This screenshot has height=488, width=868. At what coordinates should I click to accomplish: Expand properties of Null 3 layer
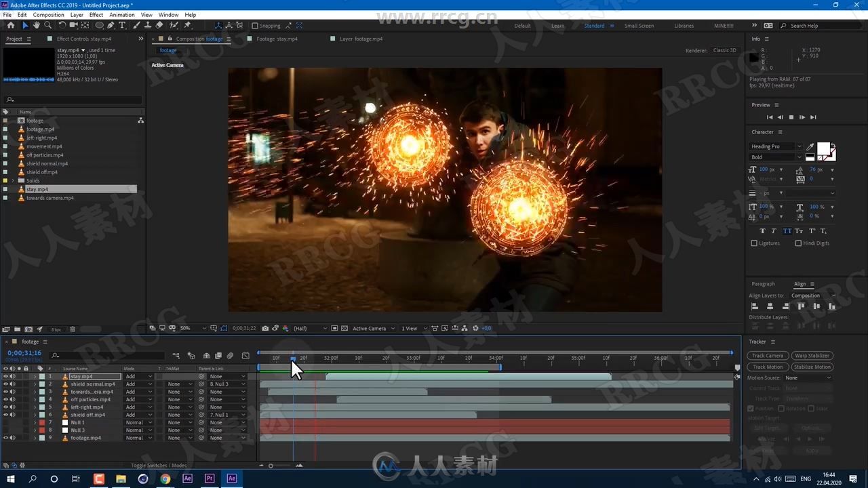click(x=35, y=430)
